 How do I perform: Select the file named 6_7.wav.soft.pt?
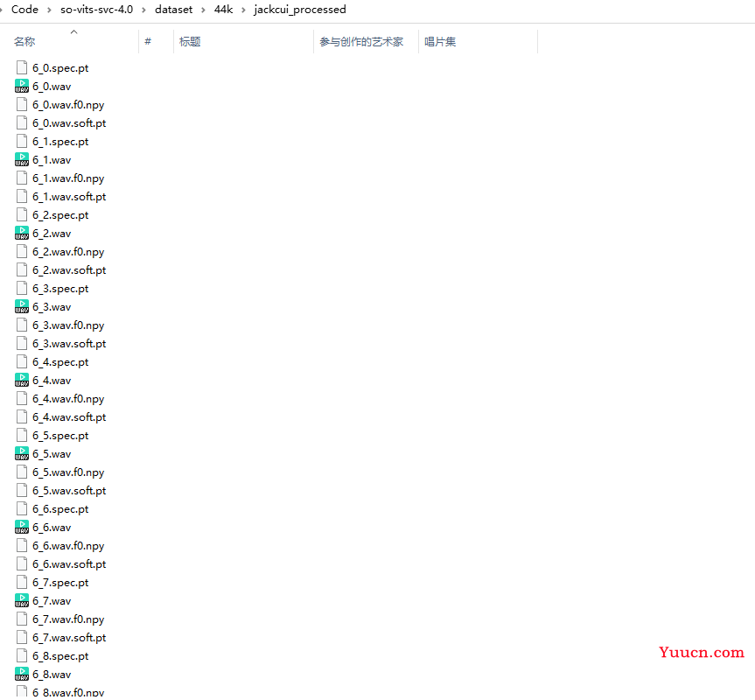coord(69,637)
